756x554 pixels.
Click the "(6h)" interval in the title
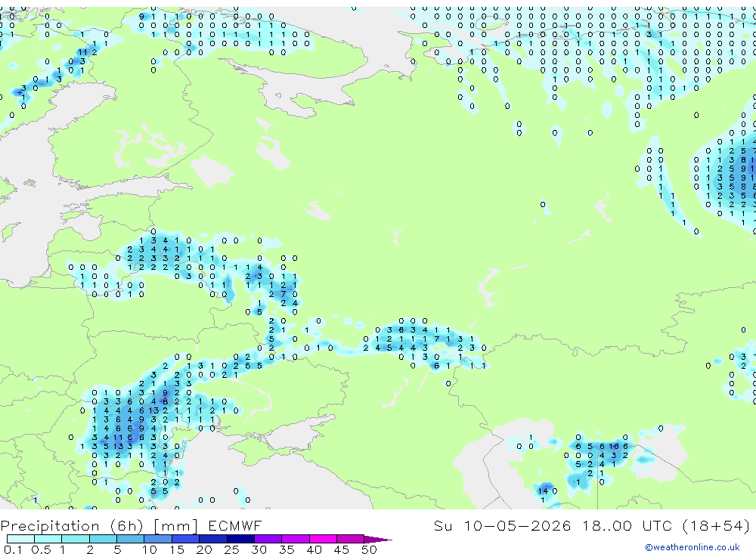pyautogui.click(x=126, y=526)
